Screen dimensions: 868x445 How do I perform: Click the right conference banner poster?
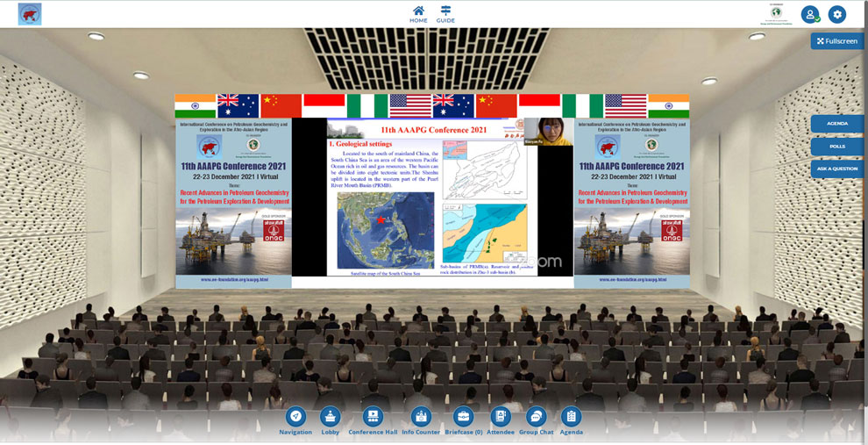(631, 203)
